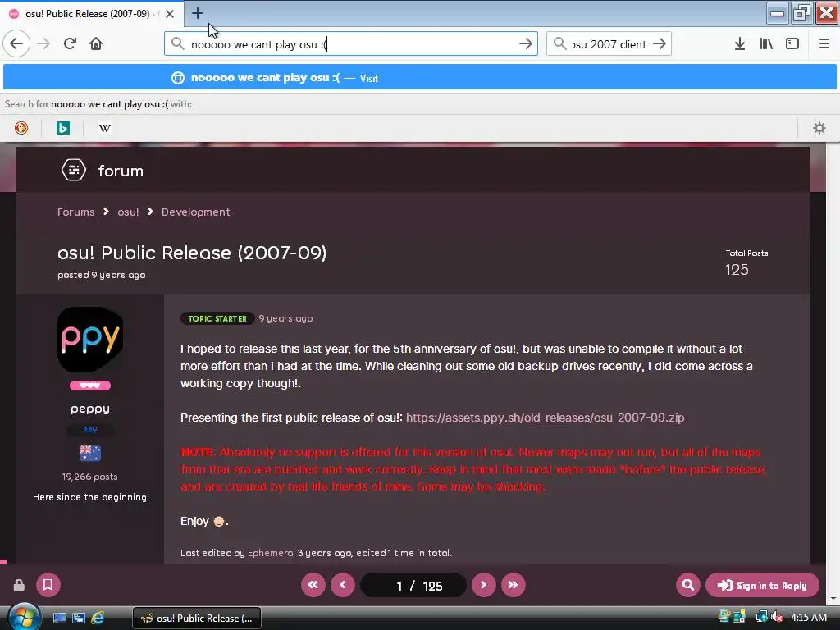
Task: Go back to the previous page
Action: point(16,43)
